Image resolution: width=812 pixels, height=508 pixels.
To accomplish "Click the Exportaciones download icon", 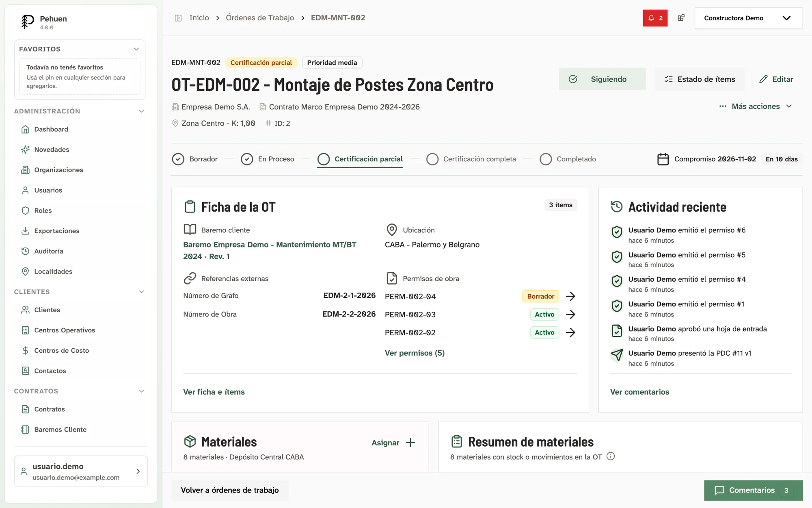I will coord(25,231).
